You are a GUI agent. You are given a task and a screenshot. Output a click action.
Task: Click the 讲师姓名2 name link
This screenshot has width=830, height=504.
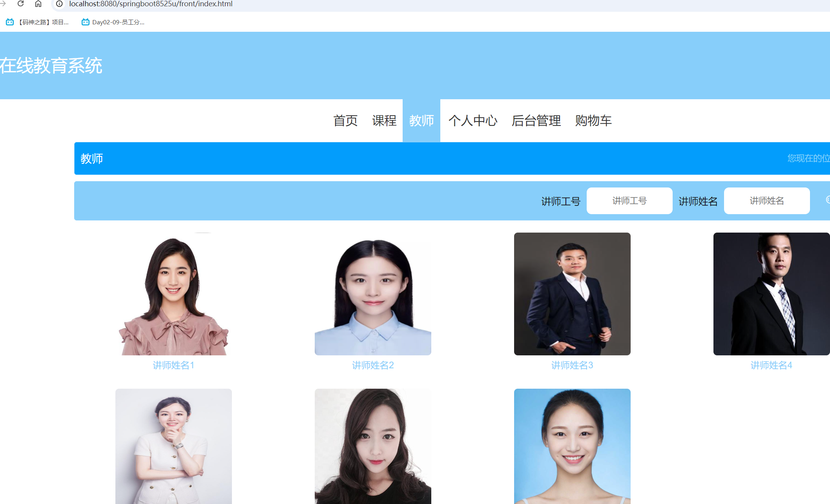373,366
